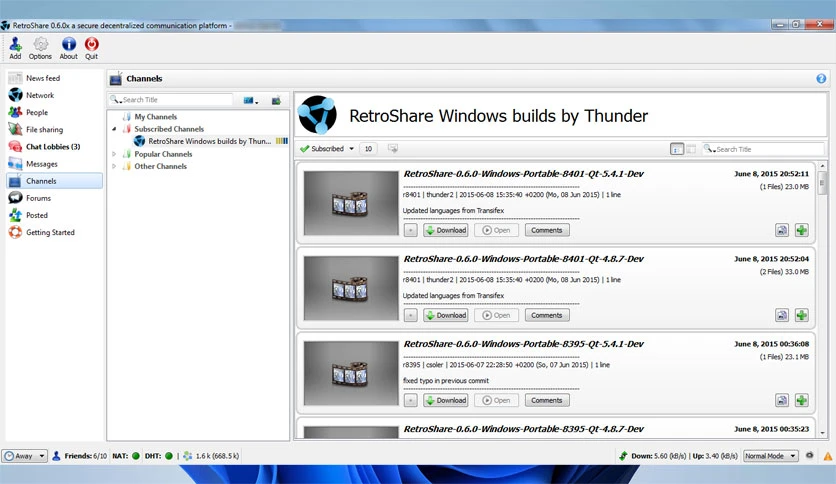Toggle minus button on 8401-Qt-4.8.7-Dev post
Screen dimensions: 836x484
tap(411, 315)
